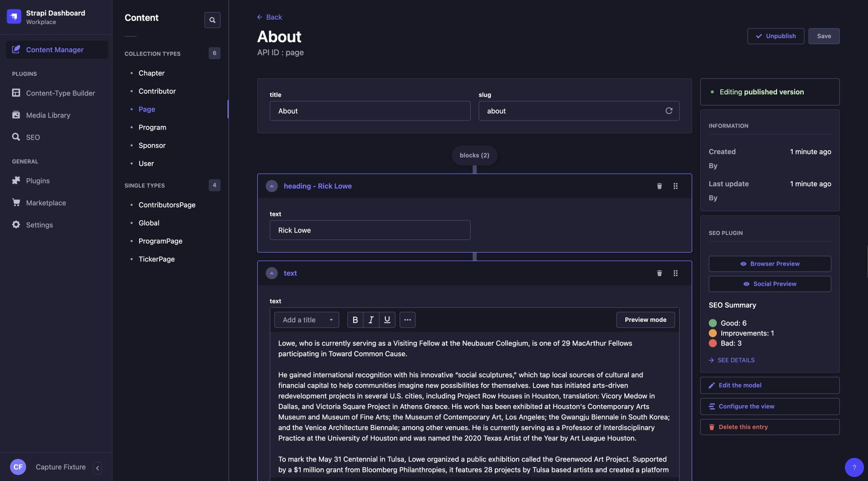Screen dimensions: 868x481
Task: Click the Marketplace cart icon
Action: (16, 202)
